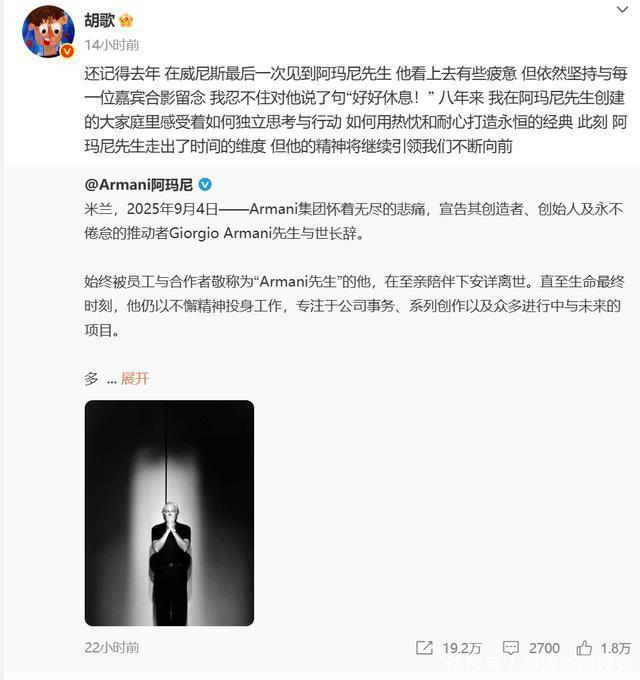
Task: Open the @Armani阿玛尼 account link
Action: coord(139,185)
